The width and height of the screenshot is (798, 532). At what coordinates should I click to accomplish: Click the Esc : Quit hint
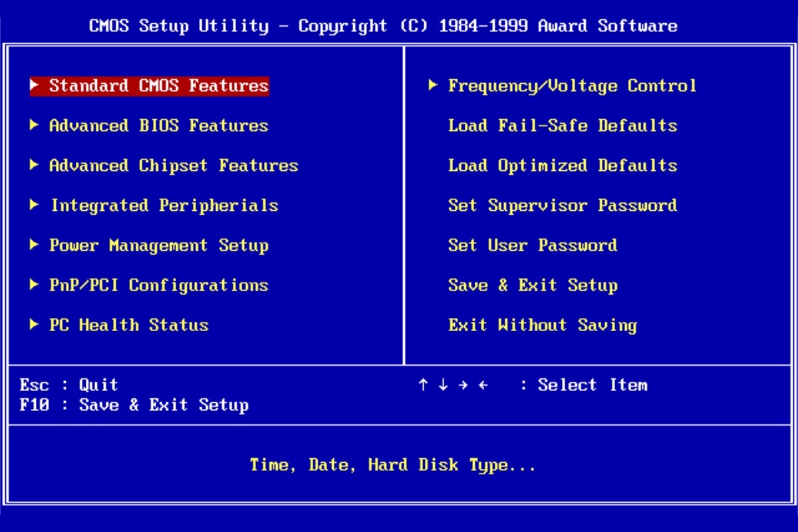click(70, 384)
